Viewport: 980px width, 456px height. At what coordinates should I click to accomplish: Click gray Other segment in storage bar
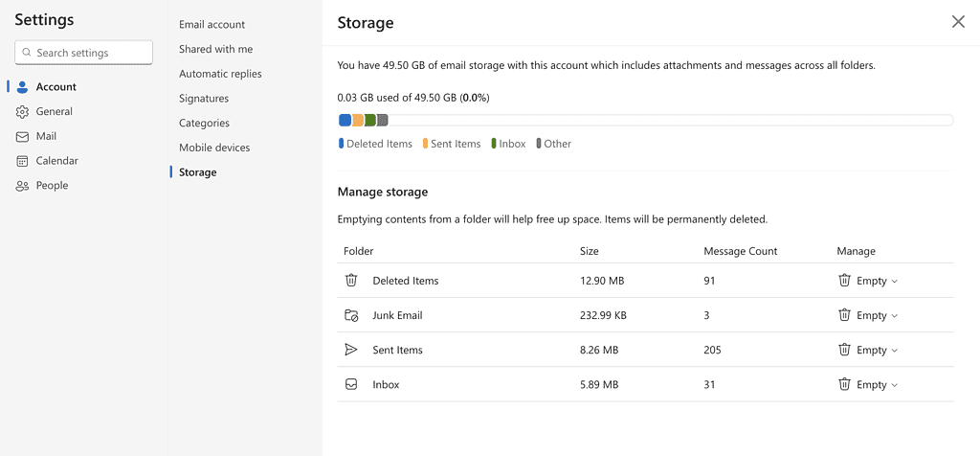pyautogui.click(x=383, y=120)
